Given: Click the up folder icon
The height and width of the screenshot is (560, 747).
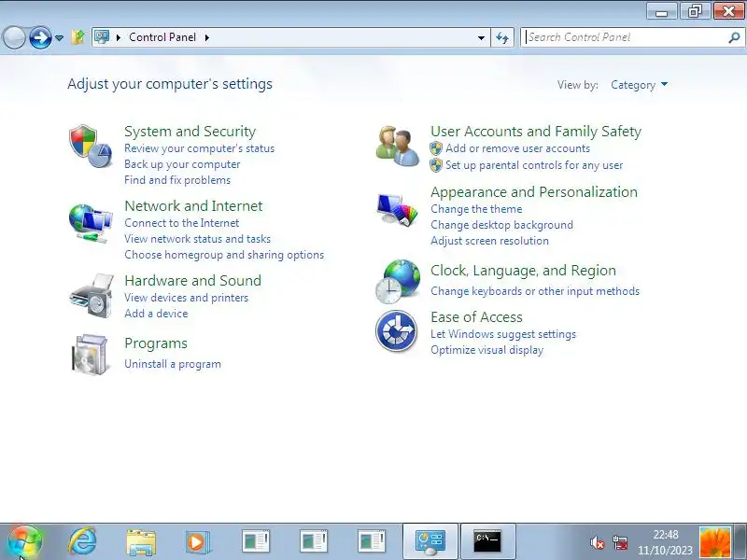Looking at the screenshot, I should [78, 37].
